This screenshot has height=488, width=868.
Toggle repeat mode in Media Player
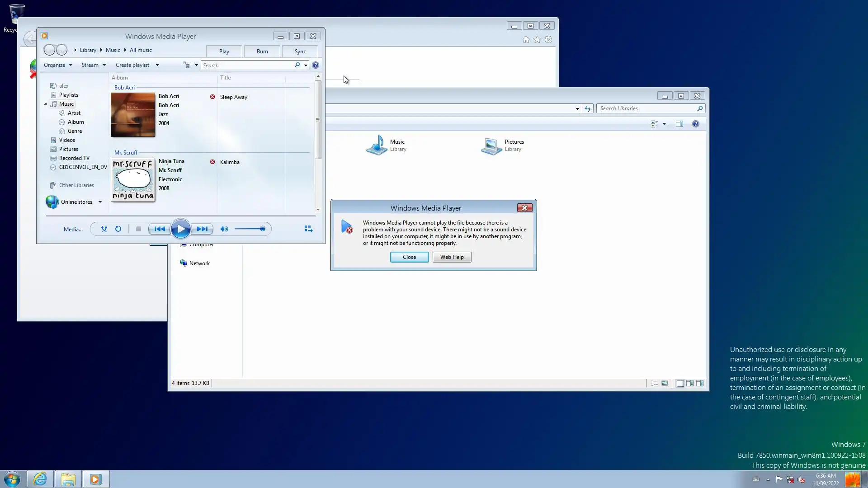(118, 229)
